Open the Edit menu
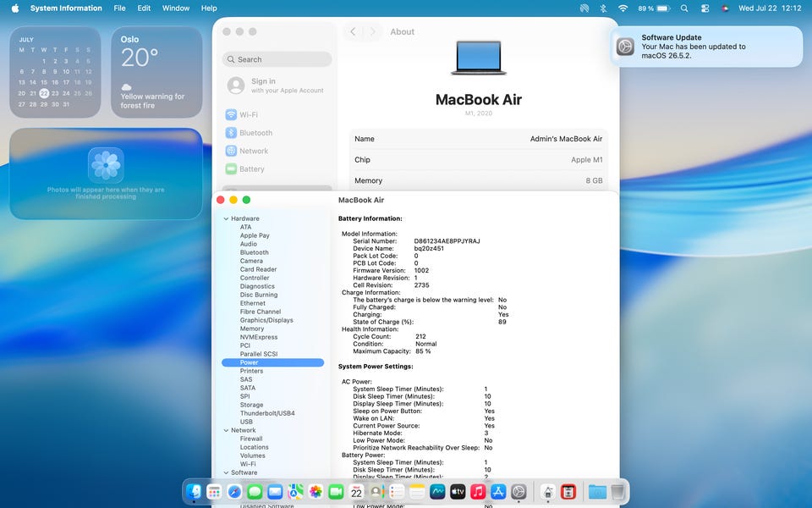 pyautogui.click(x=144, y=8)
